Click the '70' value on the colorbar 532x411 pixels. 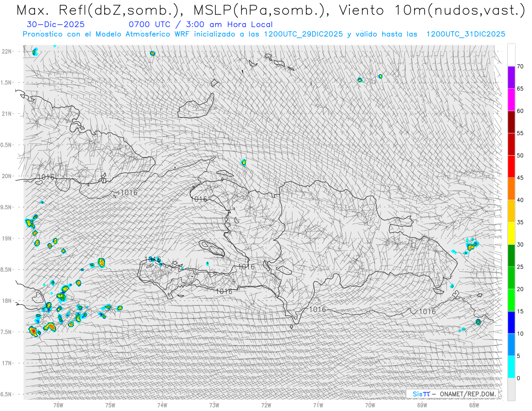pos(520,67)
